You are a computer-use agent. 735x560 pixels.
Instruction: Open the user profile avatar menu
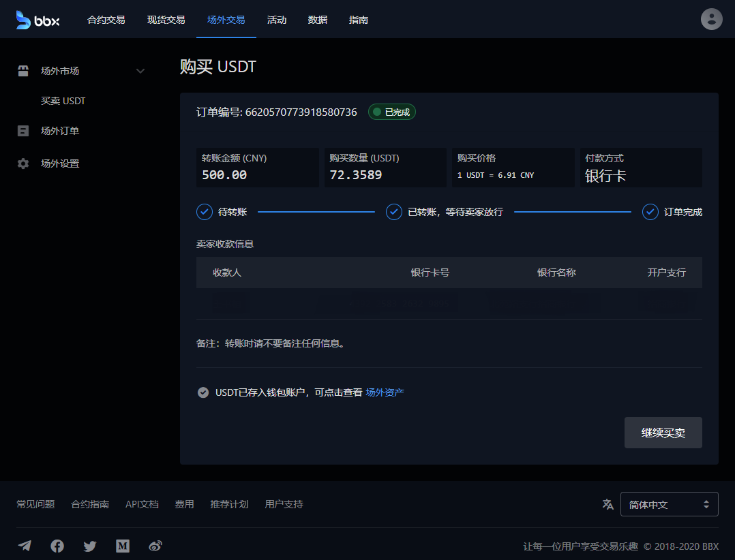pos(711,19)
